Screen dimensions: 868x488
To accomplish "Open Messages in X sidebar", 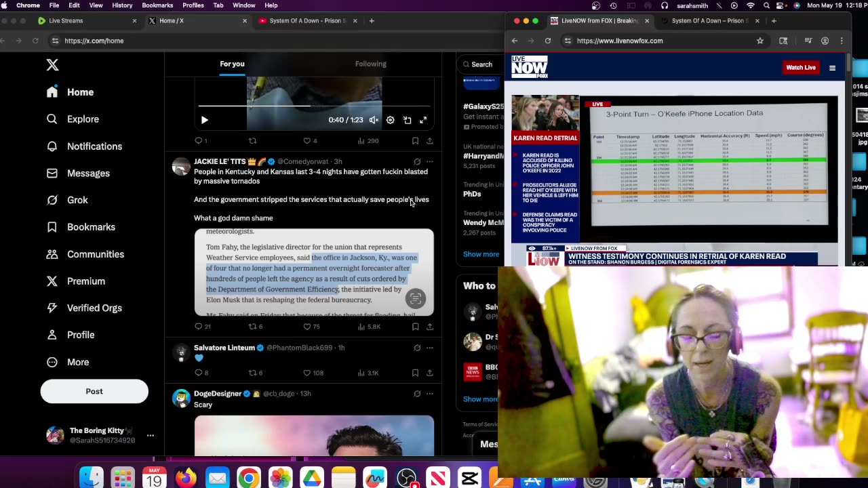I will [x=78, y=174].
